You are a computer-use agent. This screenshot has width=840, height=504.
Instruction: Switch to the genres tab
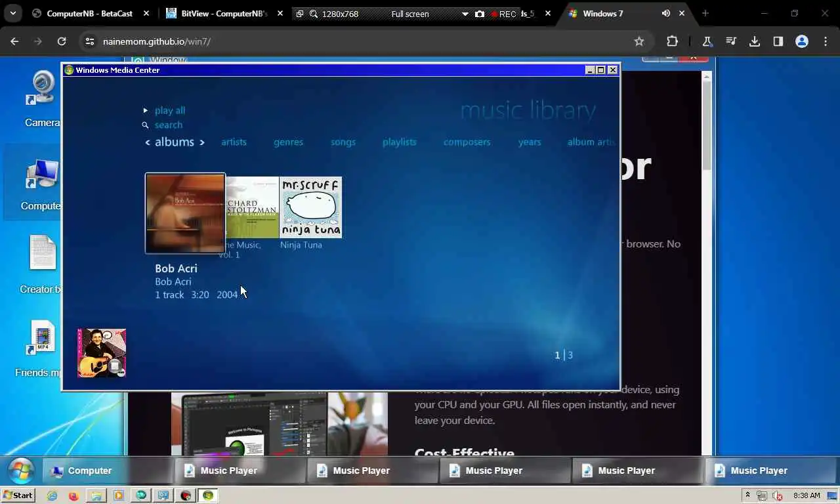(288, 142)
